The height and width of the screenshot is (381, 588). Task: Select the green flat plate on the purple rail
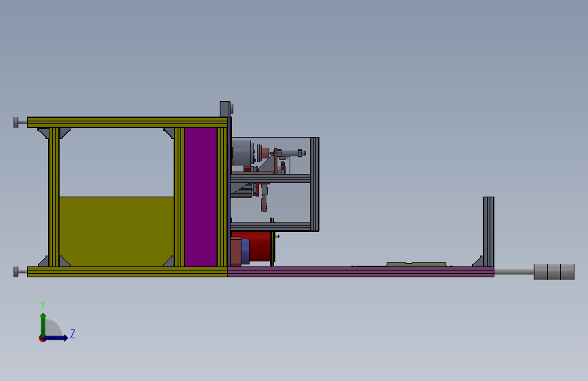click(x=416, y=264)
